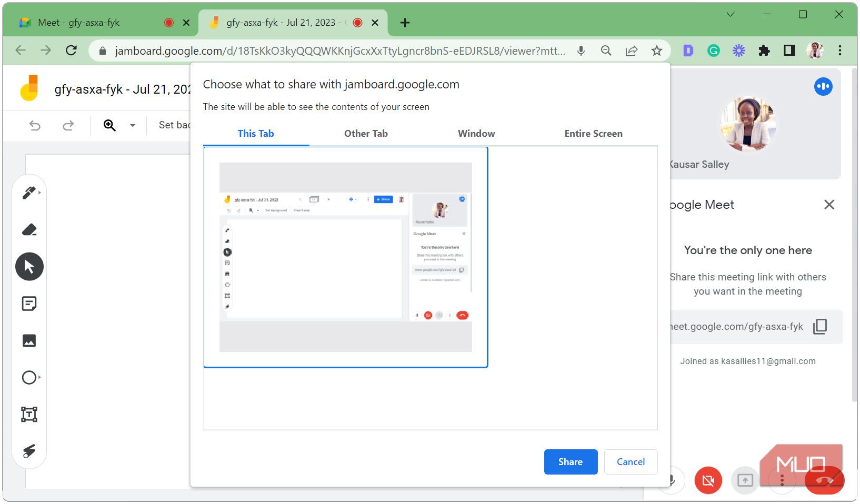Expand the shape tool options arrow

[38, 377]
